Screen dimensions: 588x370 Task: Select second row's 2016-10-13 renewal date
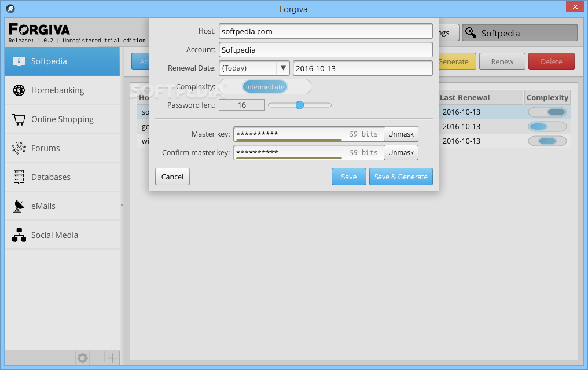(461, 126)
